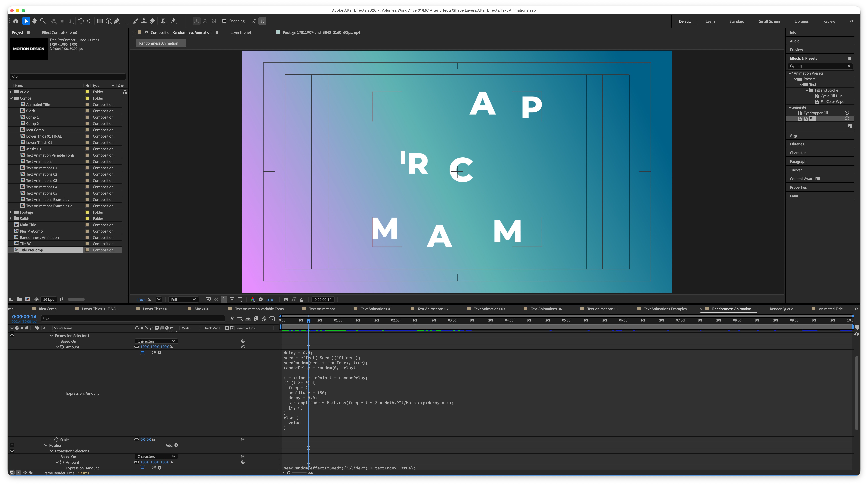Select the Eraser tool

pos(152,21)
